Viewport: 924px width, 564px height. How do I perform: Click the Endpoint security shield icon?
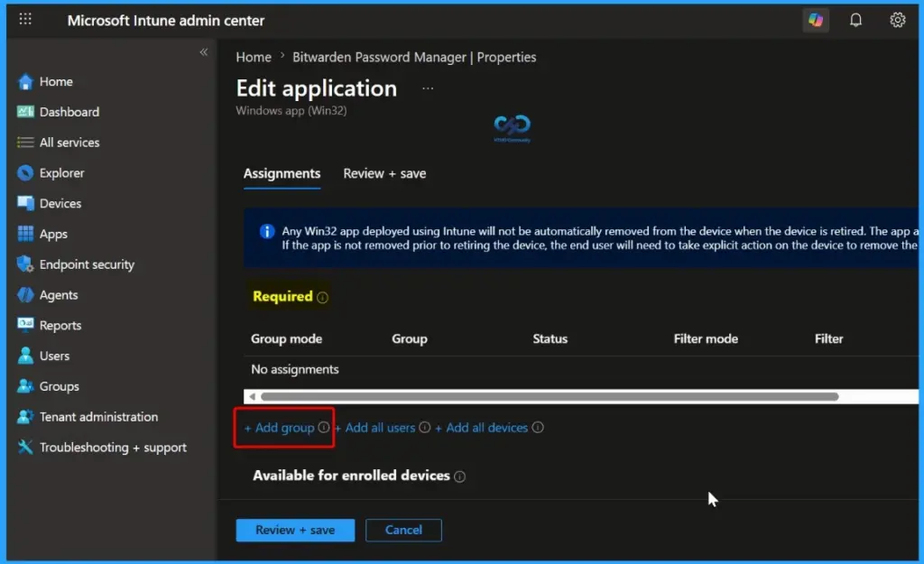coord(25,264)
